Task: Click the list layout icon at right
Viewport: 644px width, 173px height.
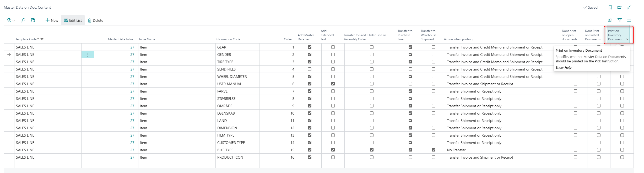Action: pos(629,20)
